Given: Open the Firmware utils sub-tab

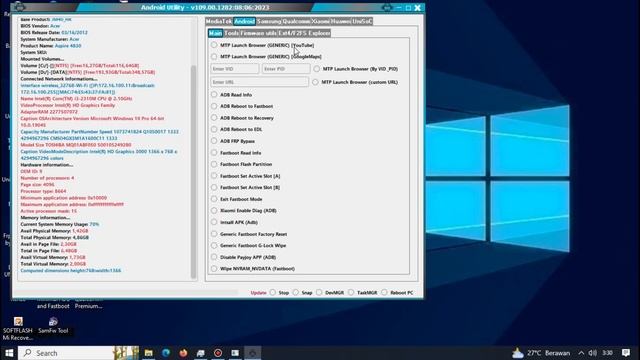Looking at the screenshot, I should 258,33.
